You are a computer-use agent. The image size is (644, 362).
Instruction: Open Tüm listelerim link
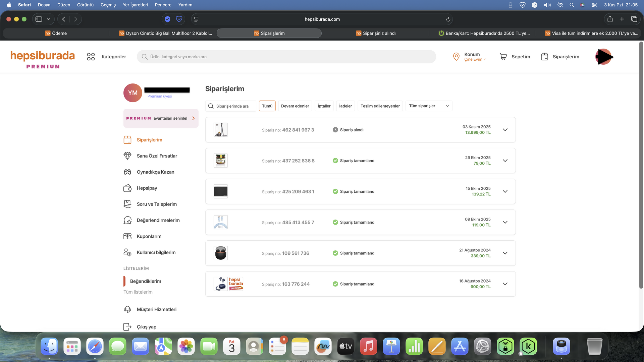[138, 292]
